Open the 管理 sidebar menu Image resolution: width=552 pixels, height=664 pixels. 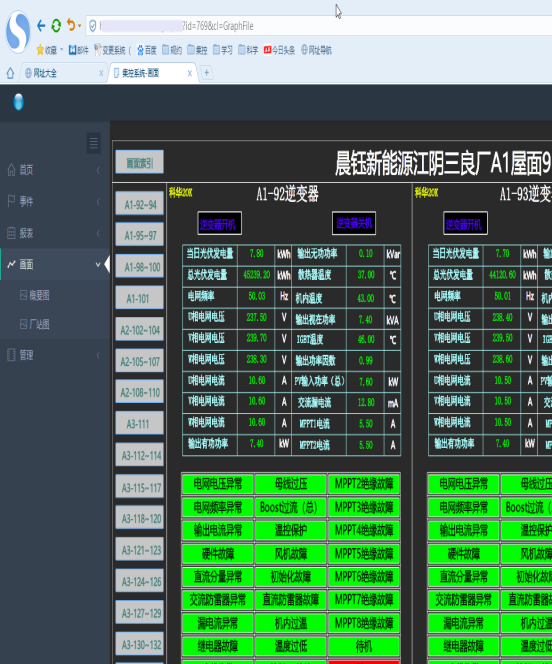point(55,355)
